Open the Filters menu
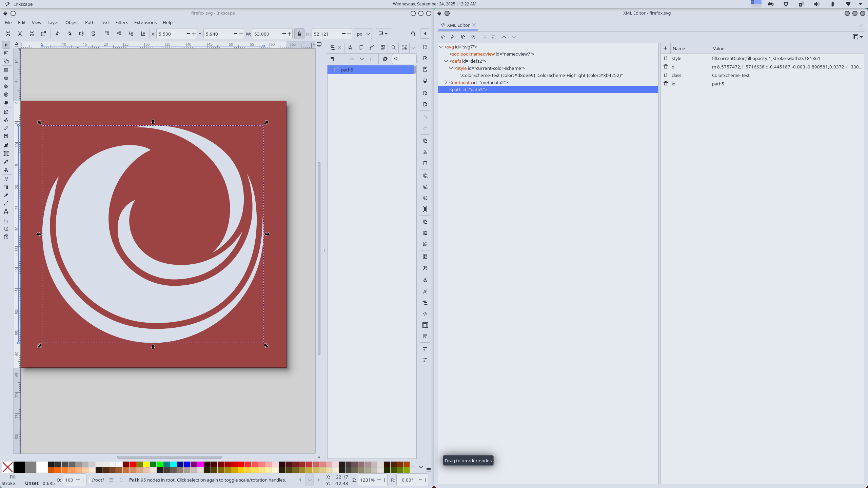868x488 pixels. pos(121,22)
